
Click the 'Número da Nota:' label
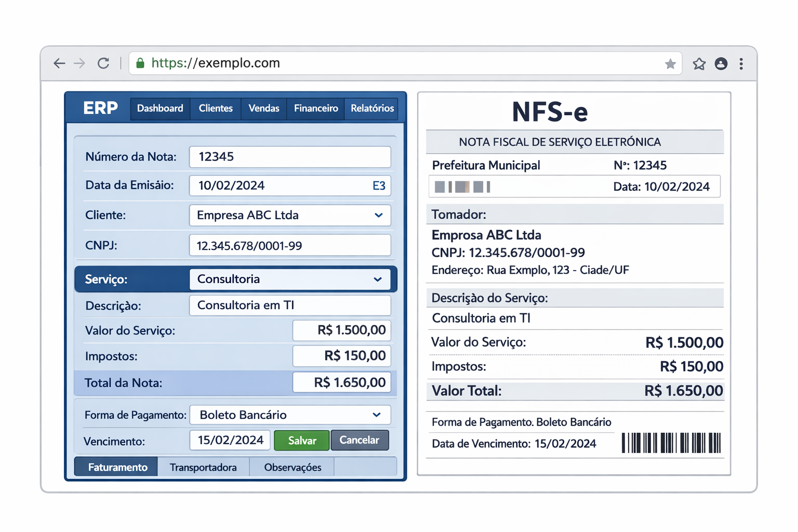131,157
